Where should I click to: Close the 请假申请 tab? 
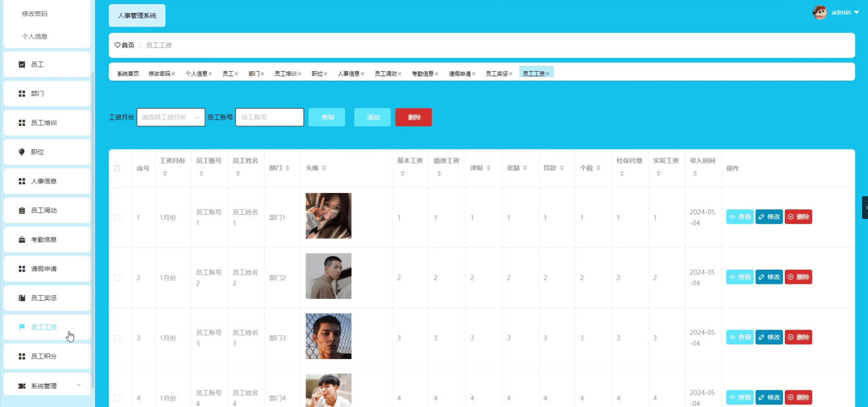[x=473, y=74]
